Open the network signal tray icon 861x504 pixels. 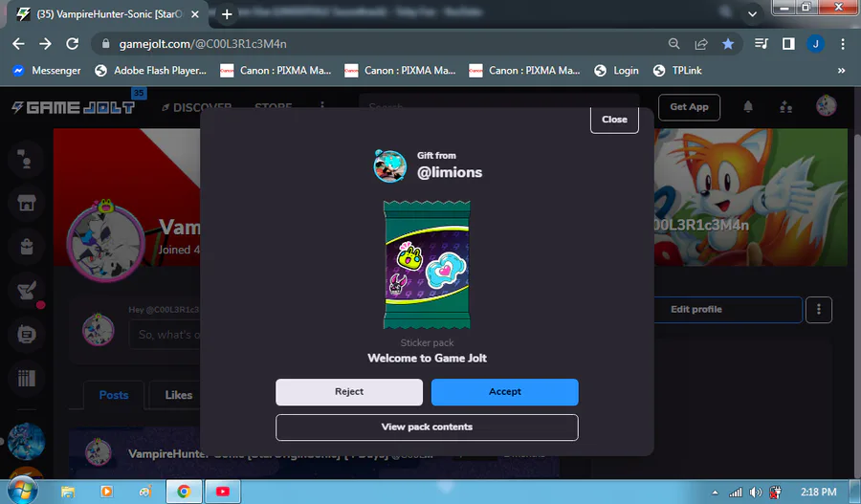point(736,493)
